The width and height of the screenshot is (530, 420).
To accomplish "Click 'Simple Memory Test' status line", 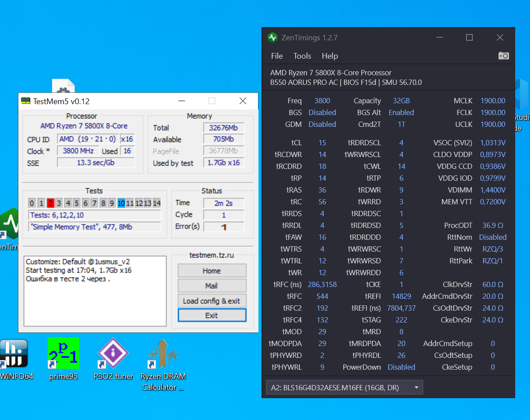I will pyautogui.click(x=95, y=227).
